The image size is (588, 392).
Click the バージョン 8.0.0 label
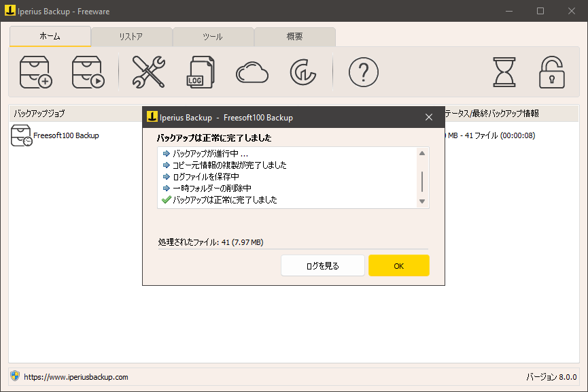(x=551, y=377)
